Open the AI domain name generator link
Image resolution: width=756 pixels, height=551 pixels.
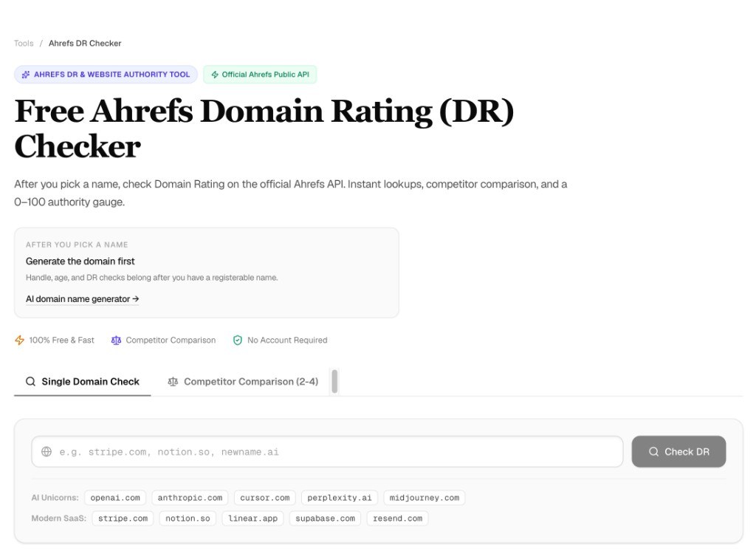click(82, 299)
